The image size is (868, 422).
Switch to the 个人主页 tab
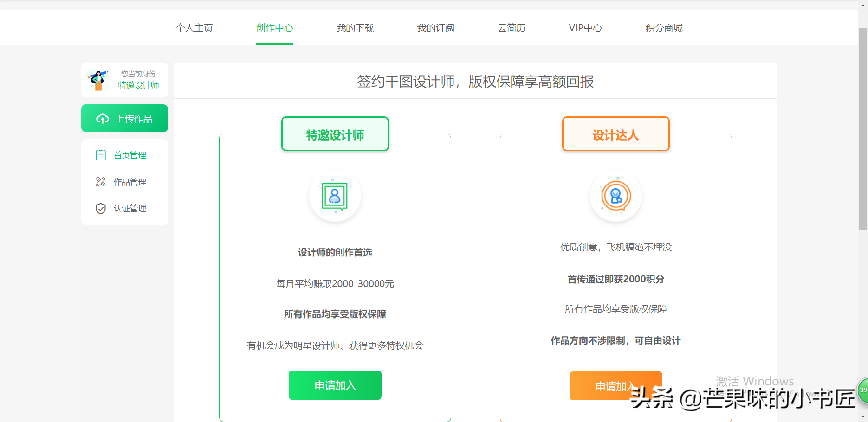tap(194, 28)
